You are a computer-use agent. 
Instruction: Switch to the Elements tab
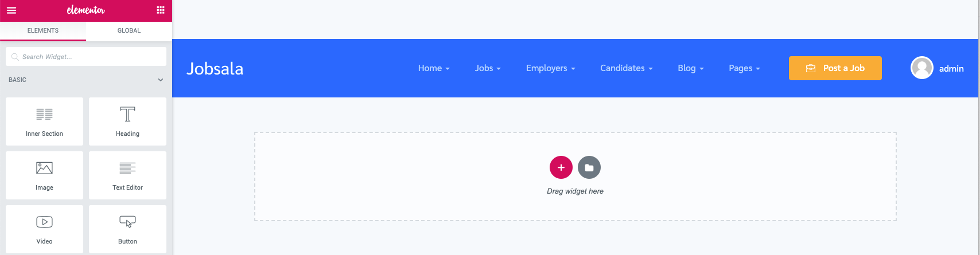click(43, 31)
